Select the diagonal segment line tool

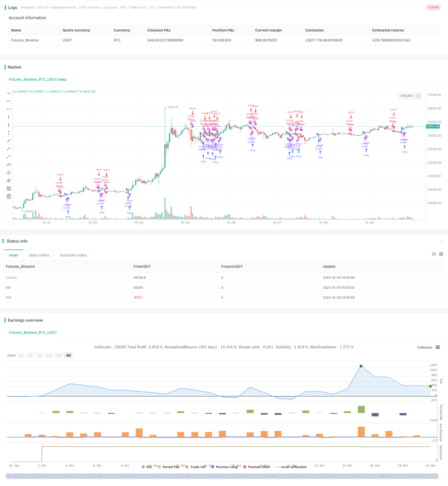pyautogui.click(x=9, y=156)
